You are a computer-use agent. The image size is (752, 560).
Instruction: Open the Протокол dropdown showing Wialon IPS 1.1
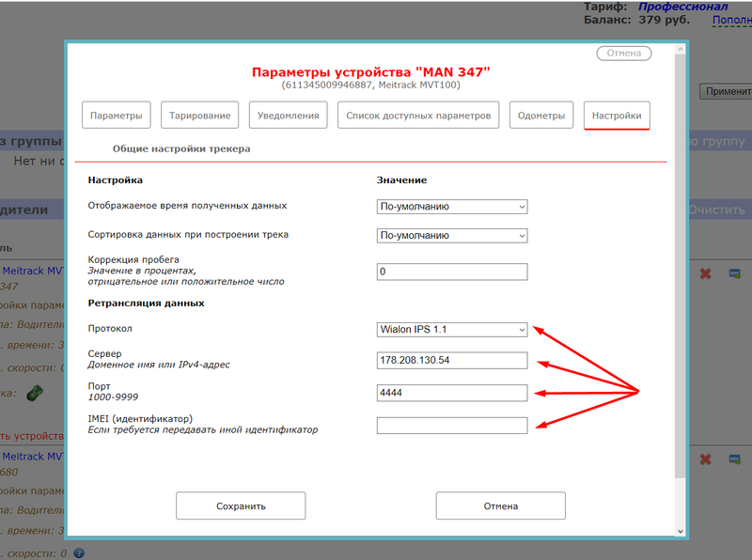(451, 330)
